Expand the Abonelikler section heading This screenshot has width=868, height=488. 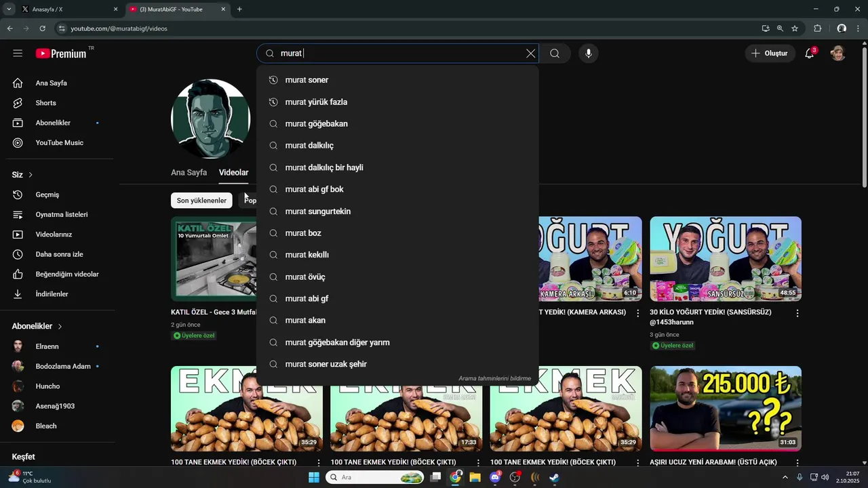click(x=37, y=326)
